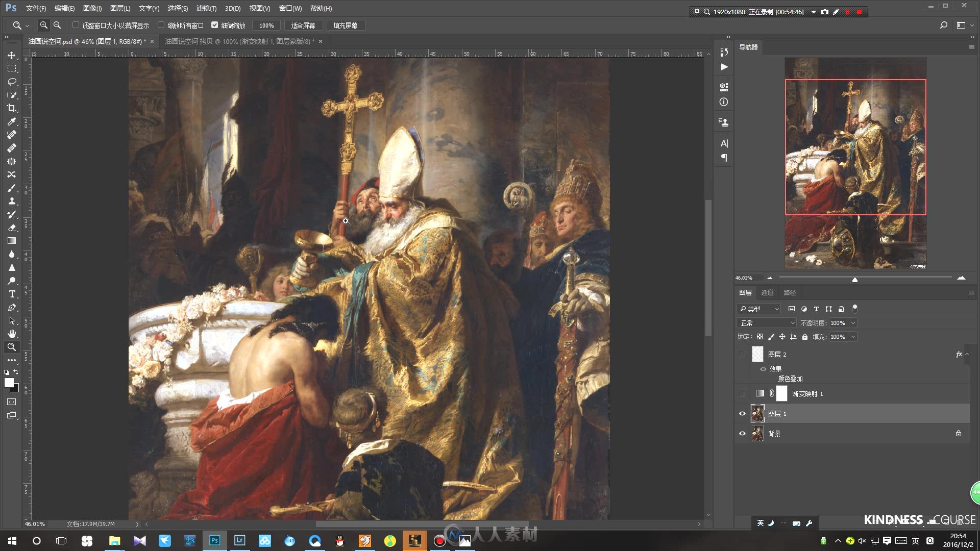Select the Dodge tool
Viewport: 980px width, 551px height.
pos(12,281)
